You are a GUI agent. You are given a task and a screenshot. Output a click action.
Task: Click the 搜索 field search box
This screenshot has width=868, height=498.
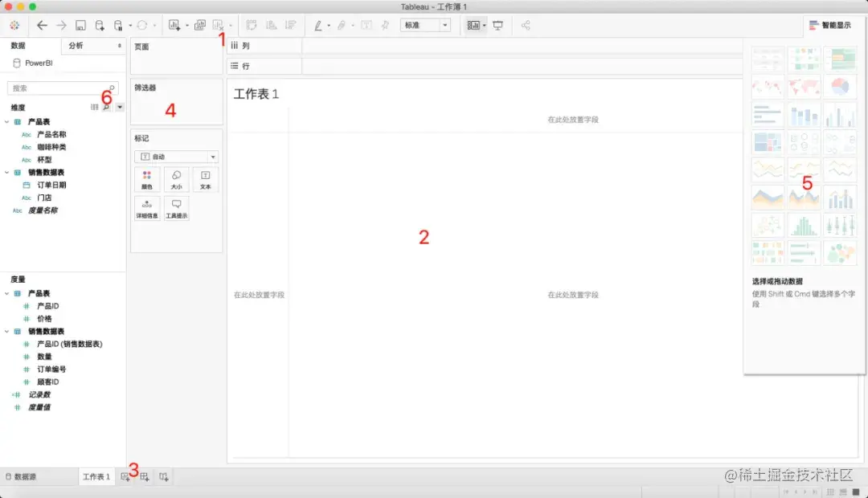click(x=63, y=88)
